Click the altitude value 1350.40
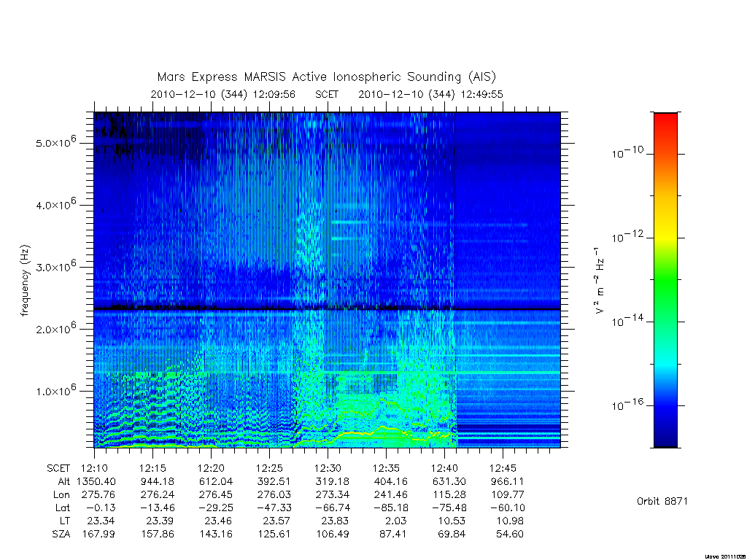The width and height of the screenshot is (747, 560). point(96,481)
